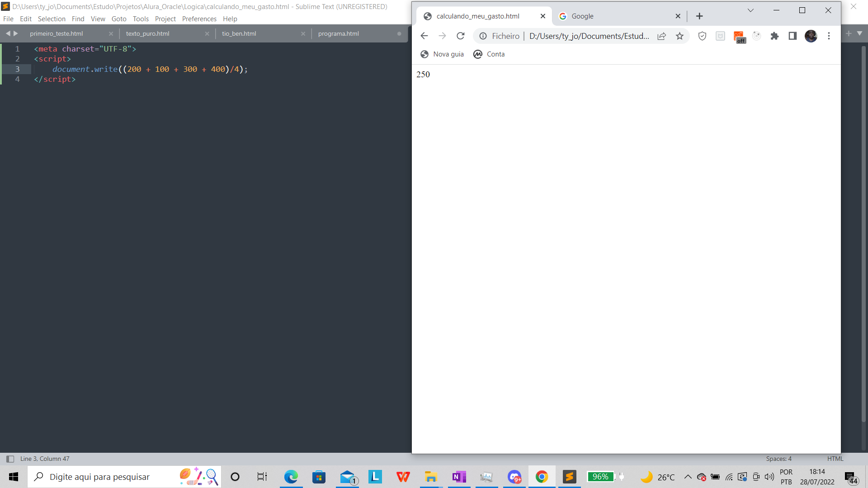Open File Explorer from taskbar
This screenshot has width=868, height=488.
coord(431,477)
